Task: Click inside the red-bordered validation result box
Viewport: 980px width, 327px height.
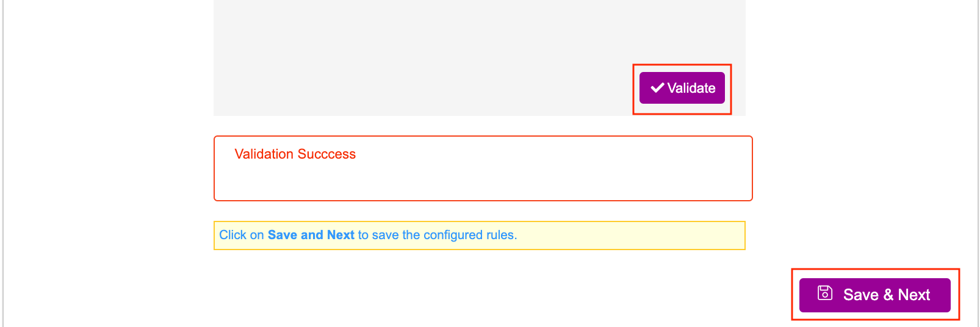Action: coord(482,180)
